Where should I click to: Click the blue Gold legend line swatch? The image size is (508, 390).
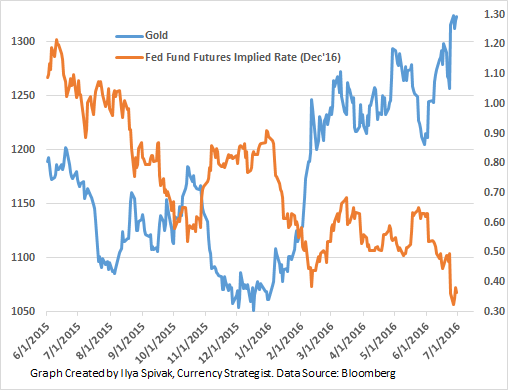tap(130, 36)
